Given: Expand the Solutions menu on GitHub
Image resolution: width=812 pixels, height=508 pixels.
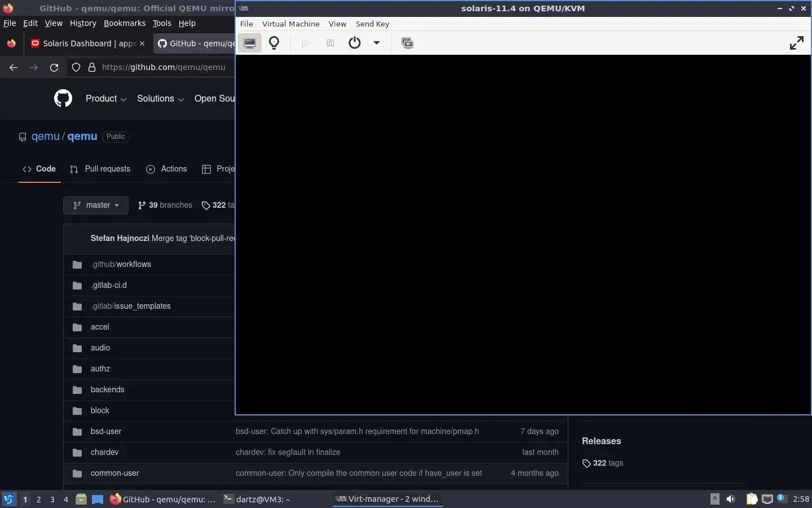Looking at the screenshot, I should (x=160, y=98).
